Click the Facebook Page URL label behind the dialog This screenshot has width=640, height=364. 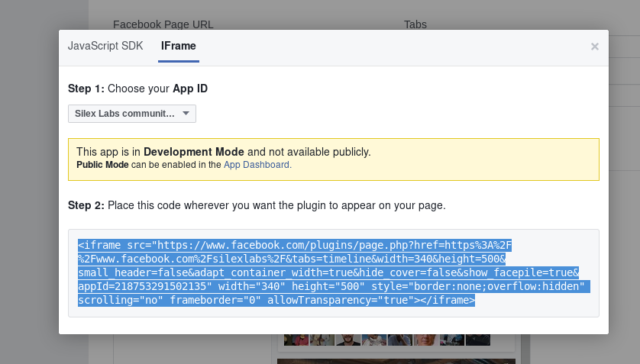[x=163, y=24]
